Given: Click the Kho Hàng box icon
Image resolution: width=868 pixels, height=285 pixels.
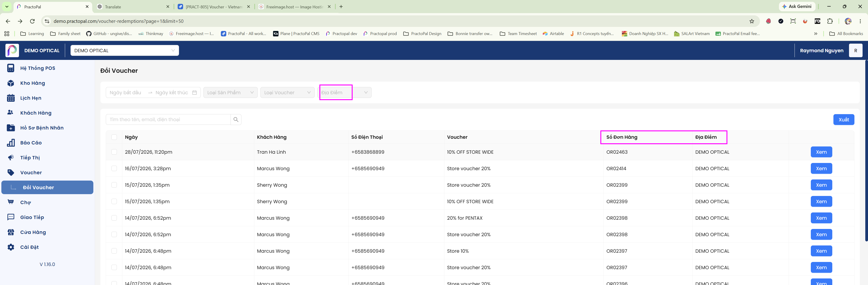Looking at the screenshot, I should click(x=11, y=83).
